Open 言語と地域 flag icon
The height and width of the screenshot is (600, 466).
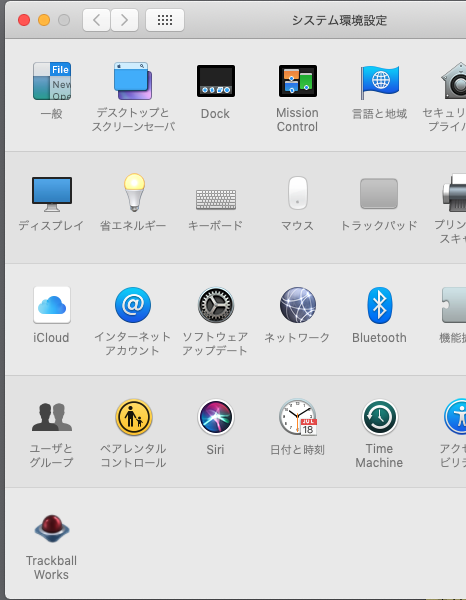pos(380,82)
